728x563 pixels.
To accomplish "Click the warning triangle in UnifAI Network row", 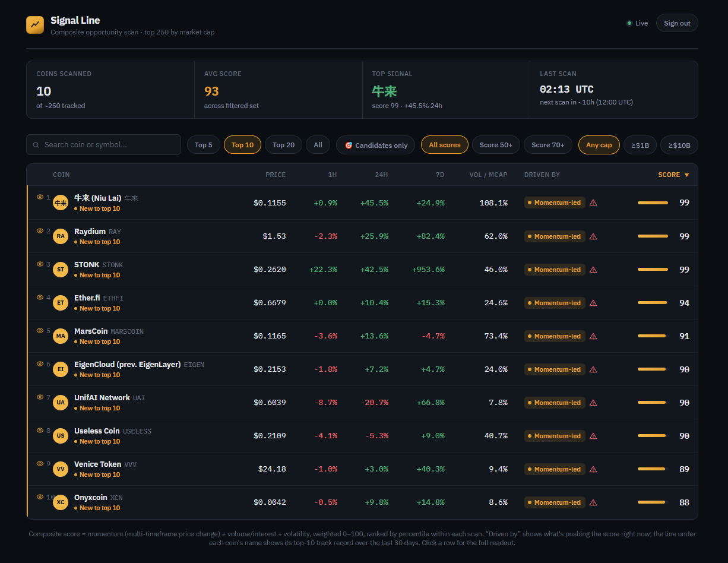I will click(593, 403).
